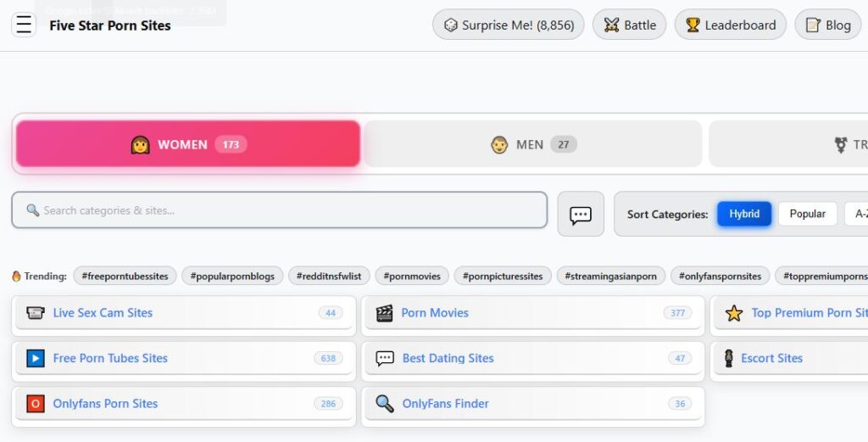Click the #pornpicturessites trending tag
Viewport: 868px width, 442px height.
pos(503,276)
